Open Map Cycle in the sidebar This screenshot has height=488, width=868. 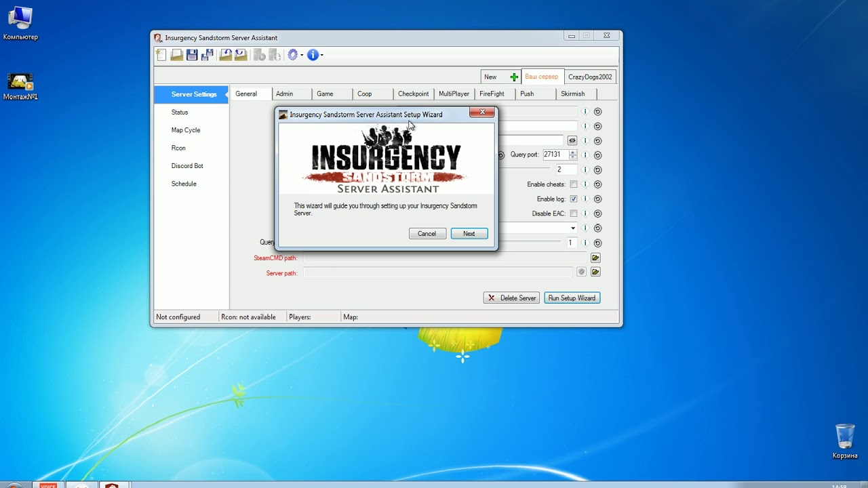click(x=186, y=130)
